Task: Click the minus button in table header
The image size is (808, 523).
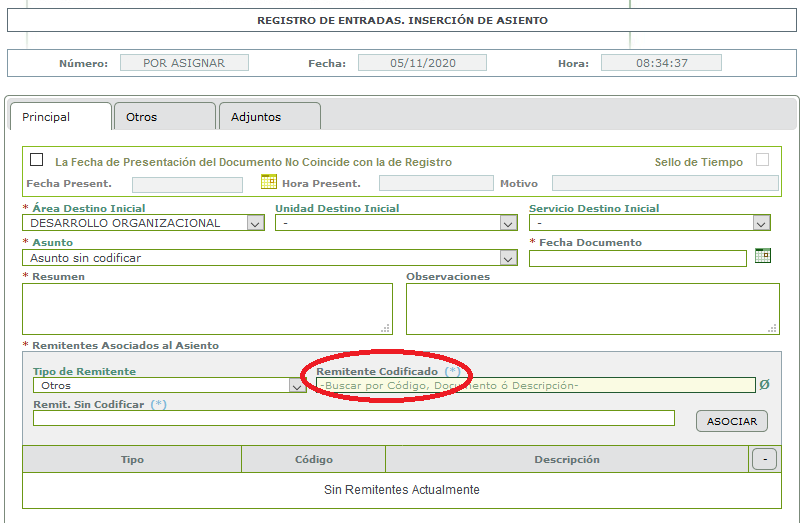Action: 764,459
